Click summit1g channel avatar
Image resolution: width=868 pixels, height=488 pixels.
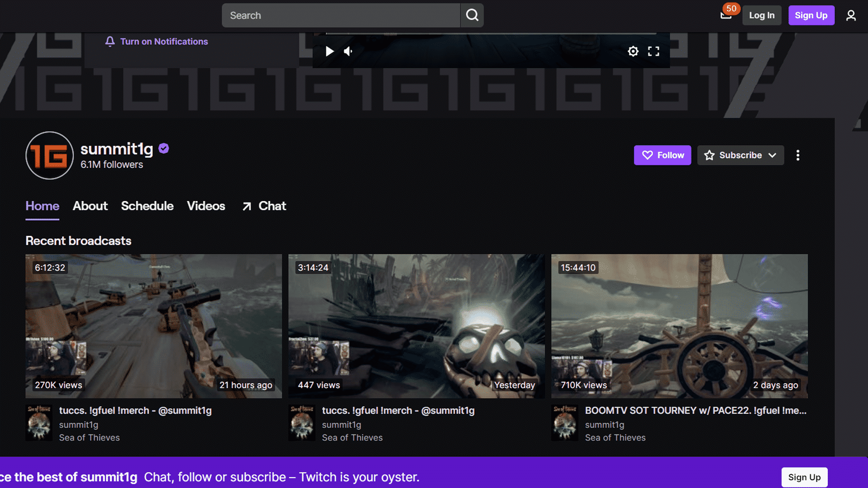coord(50,155)
